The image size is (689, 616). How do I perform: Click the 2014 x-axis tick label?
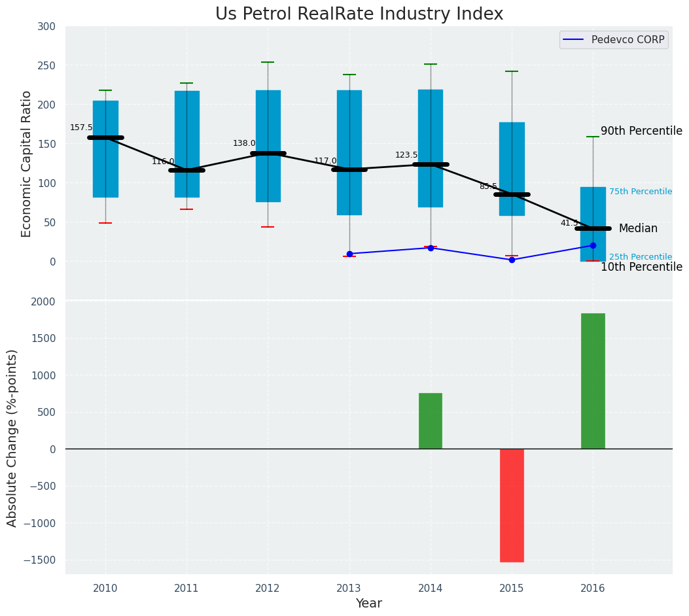431,589
